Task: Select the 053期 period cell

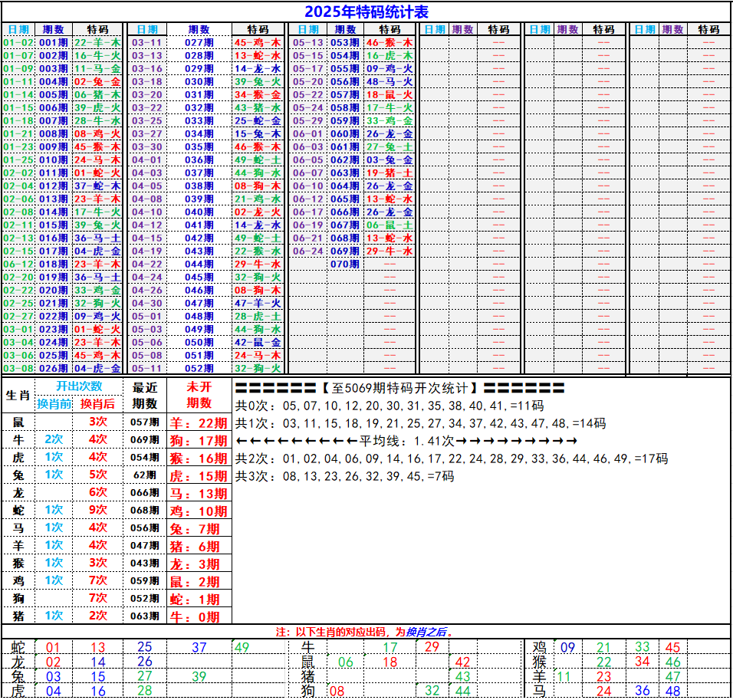Action: pyautogui.click(x=344, y=43)
